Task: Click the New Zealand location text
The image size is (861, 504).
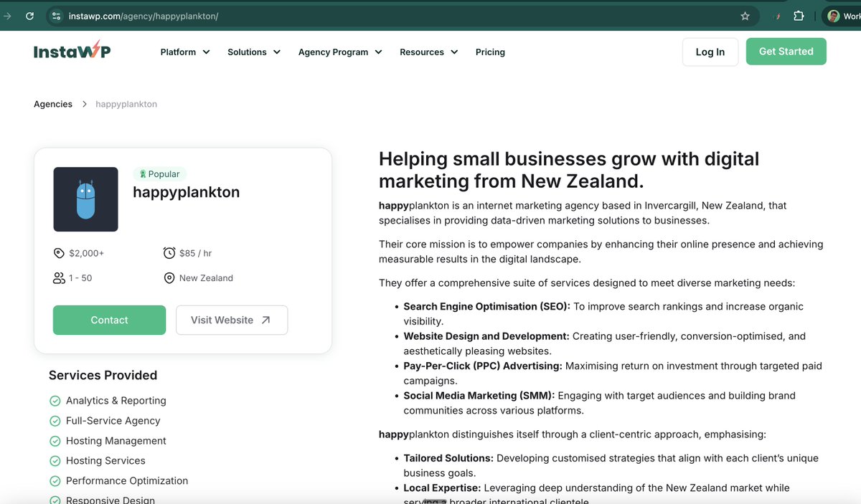Action: pos(206,277)
